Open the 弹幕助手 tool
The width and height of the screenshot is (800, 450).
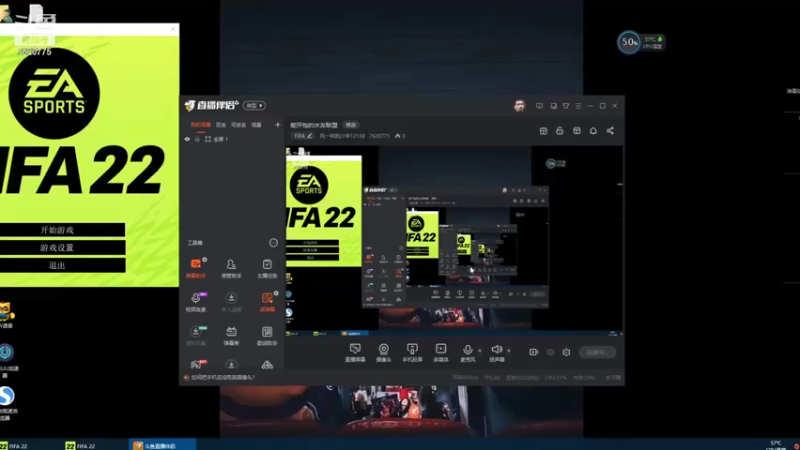click(195, 268)
